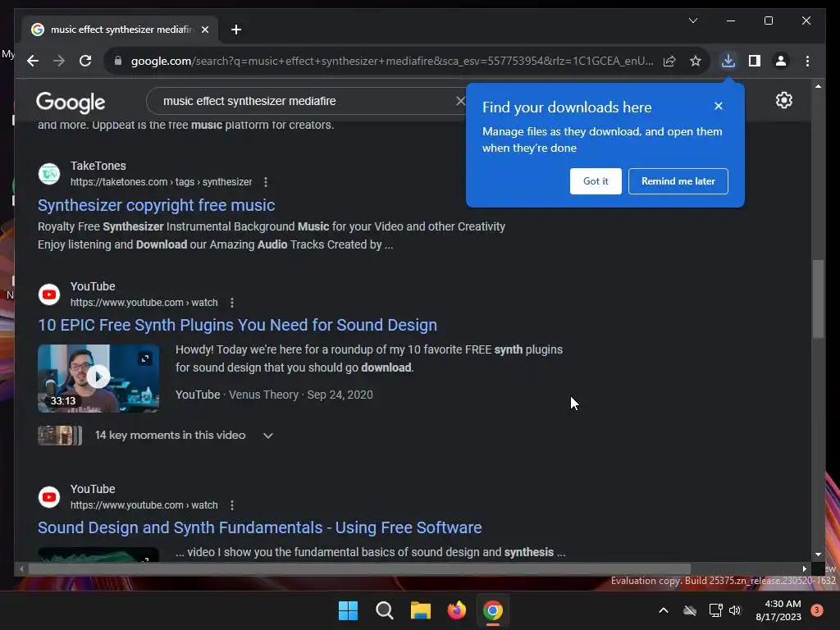Clear the search box text
The height and width of the screenshot is (630, 840).
(x=459, y=101)
